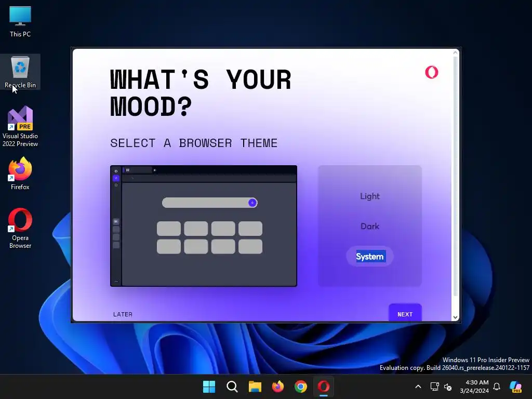The image size is (532, 399).
Task: Choose the System browser theme
Action: pos(370,256)
